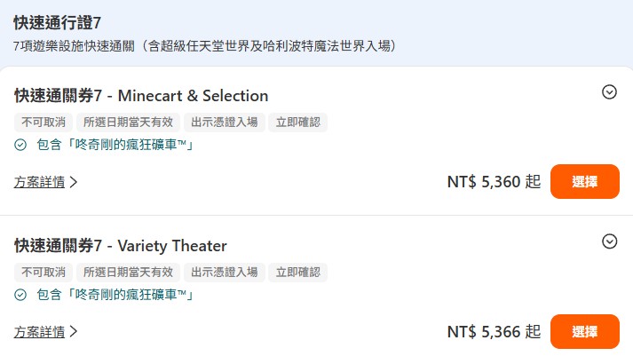
Task: Expand the Minecart & Selection package chevron
Action: tap(609, 92)
